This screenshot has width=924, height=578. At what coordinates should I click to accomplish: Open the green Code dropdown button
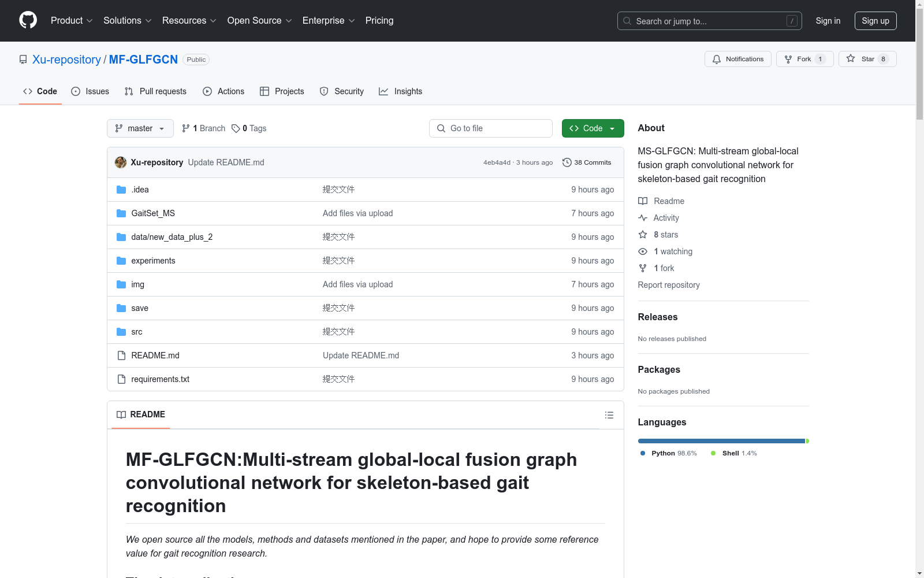593,128
